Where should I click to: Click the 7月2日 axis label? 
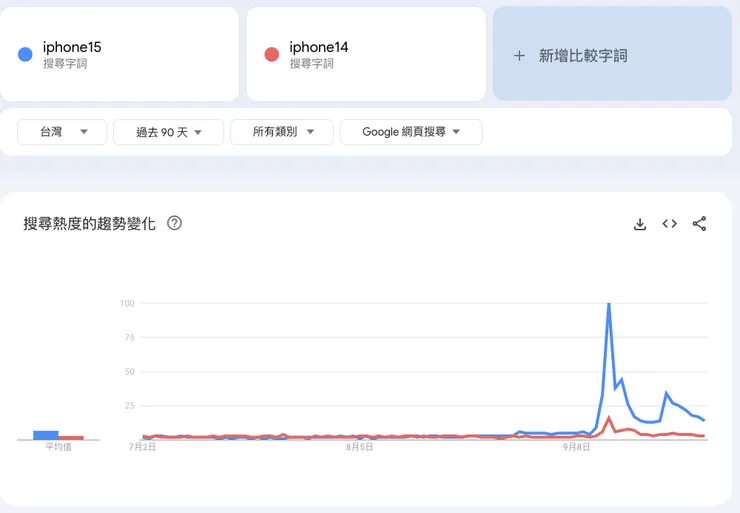click(x=142, y=447)
